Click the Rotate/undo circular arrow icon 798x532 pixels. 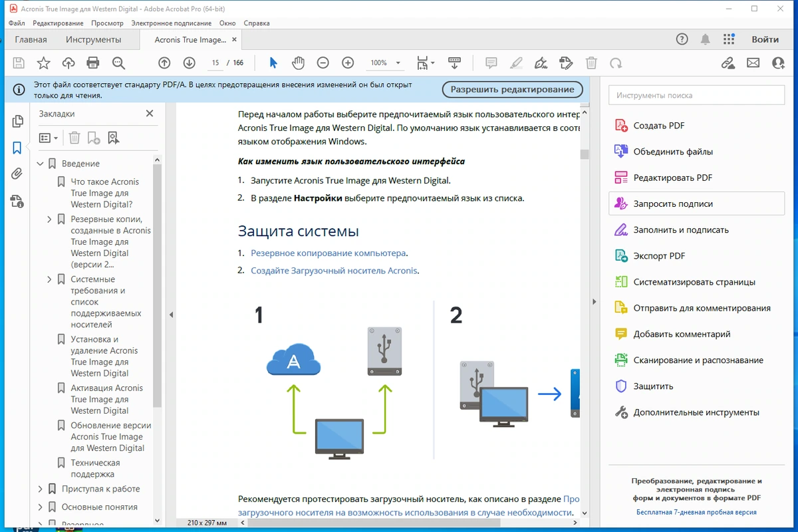coord(616,63)
